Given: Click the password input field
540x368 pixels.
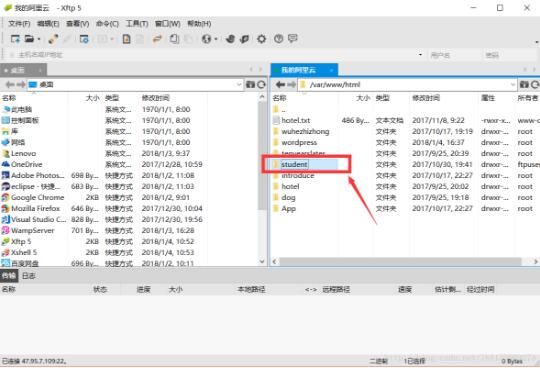Looking at the screenshot, I should click(x=509, y=55).
